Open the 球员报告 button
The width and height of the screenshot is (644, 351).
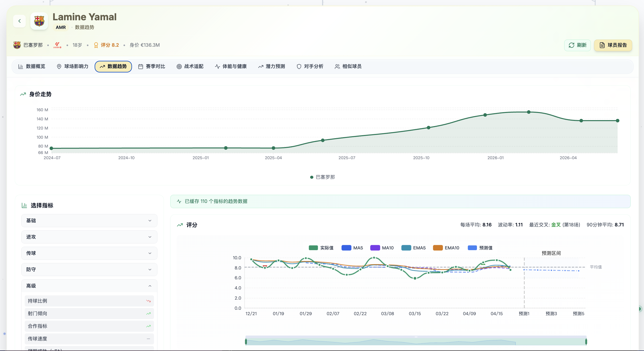point(613,45)
